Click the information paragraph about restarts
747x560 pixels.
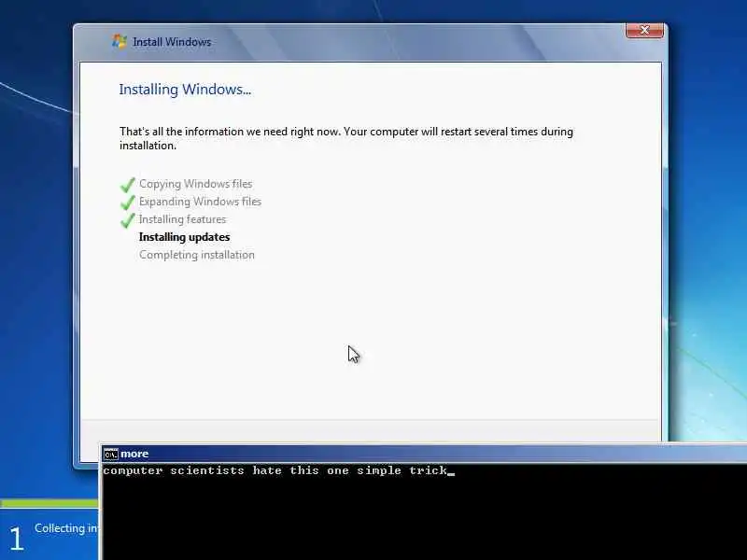pos(346,138)
